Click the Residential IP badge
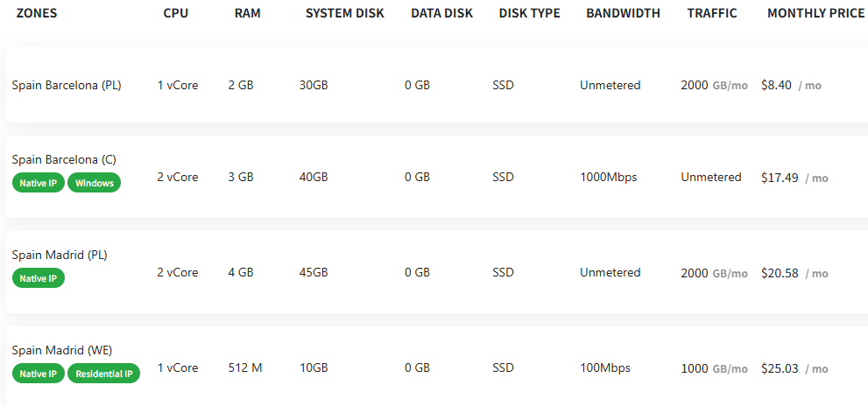Viewport: 868px width, 406px height. [103, 374]
